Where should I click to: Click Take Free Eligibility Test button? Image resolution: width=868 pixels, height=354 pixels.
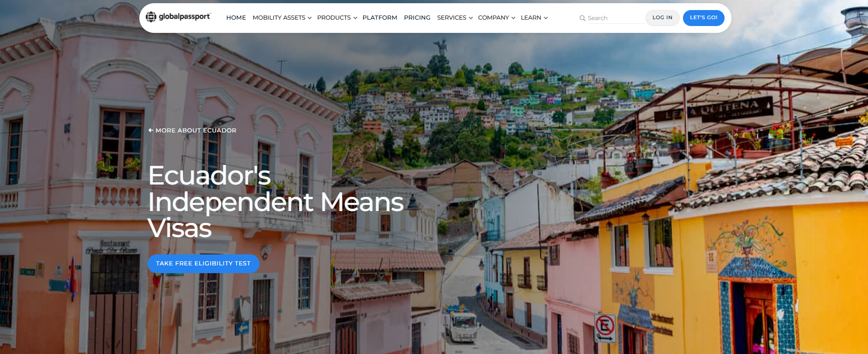(x=203, y=264)
